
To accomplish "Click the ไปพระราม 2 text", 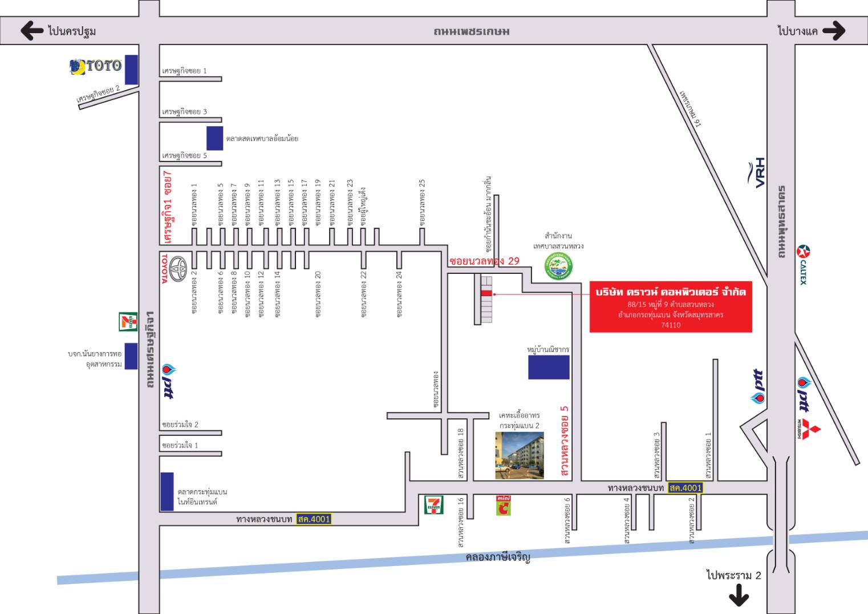I will click(733, 575).
